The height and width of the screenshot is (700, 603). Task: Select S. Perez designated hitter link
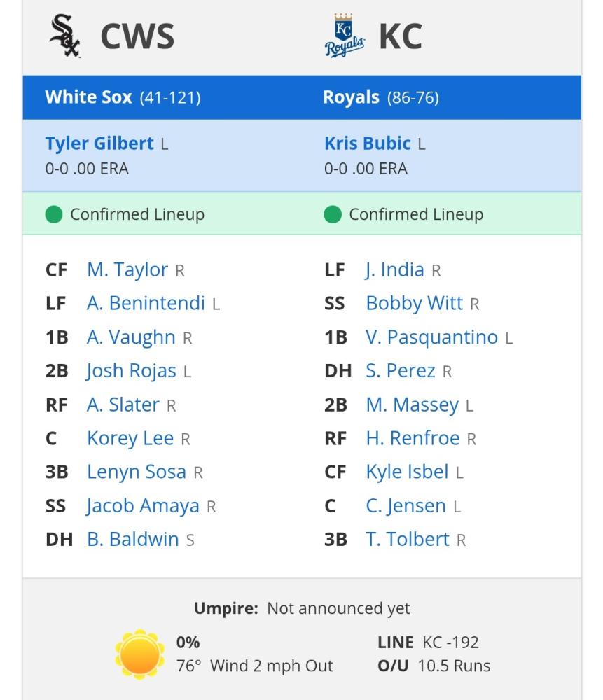(400, 371)
